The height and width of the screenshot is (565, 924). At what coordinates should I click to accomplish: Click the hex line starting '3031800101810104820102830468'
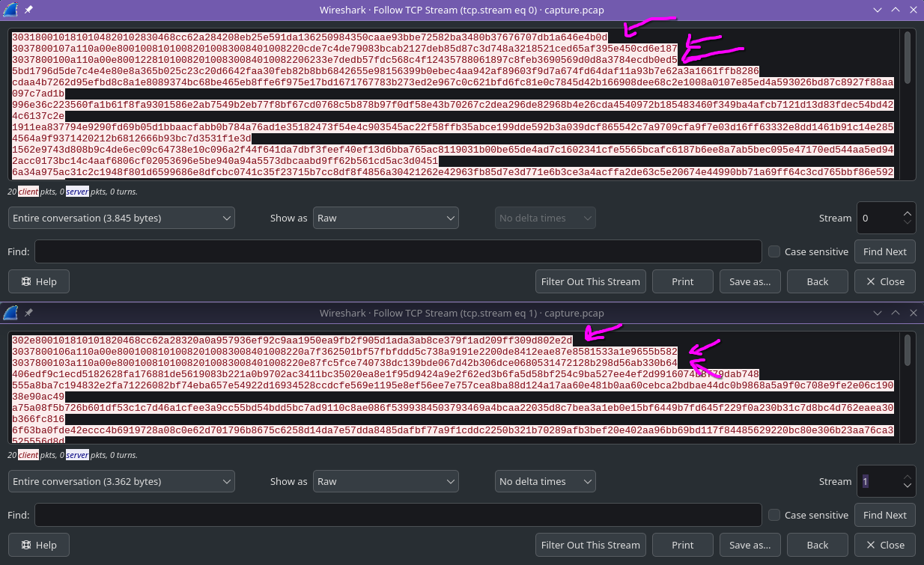tap(310, 36)
